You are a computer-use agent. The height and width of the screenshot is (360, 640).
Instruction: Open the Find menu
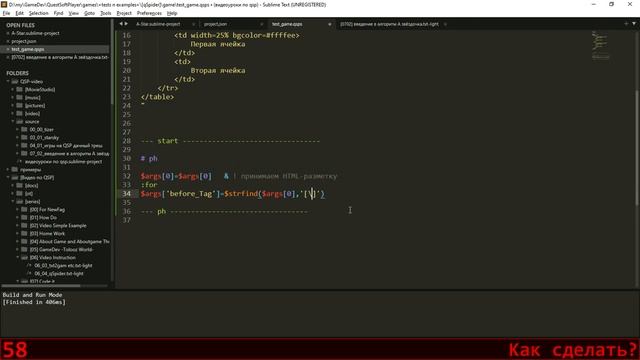pos(58,13)
